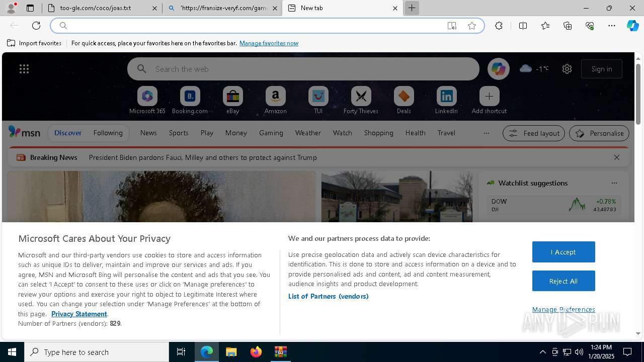This screenshot has height=362, width=644.
Task: Open TUI shortcut
Action: coord(318,101)
